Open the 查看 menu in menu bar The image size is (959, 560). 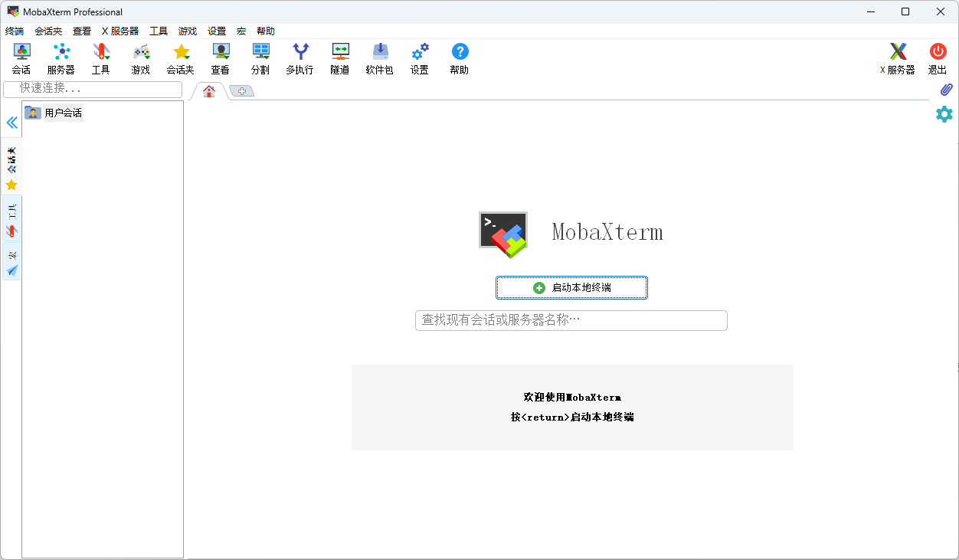[x=82, y=31]
